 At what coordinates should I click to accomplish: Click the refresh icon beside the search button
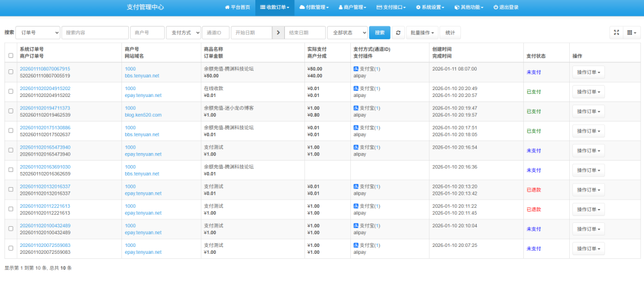(x=399, y=32)
